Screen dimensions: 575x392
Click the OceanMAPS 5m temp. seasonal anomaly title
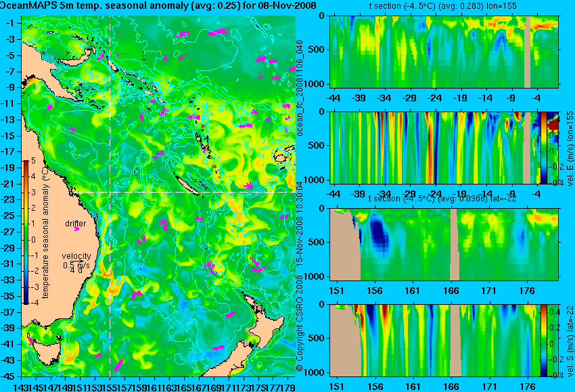[x=158, y=5]
